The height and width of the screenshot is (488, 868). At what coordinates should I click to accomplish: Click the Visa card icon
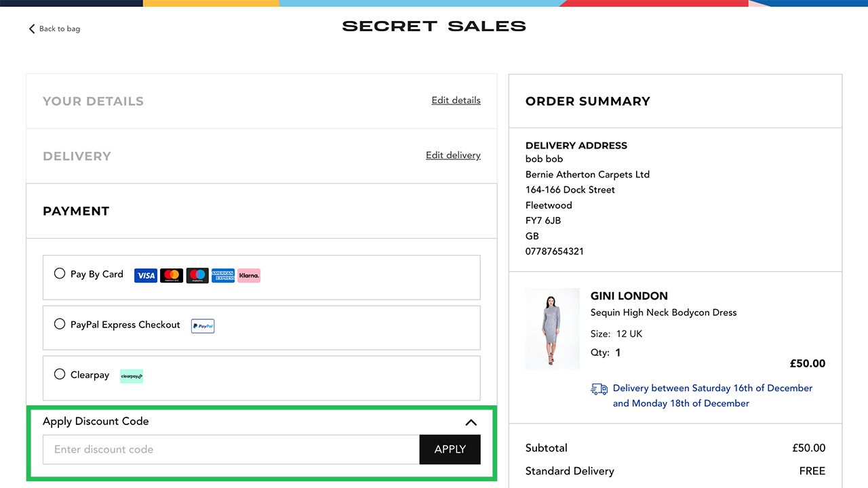point(146,275)
